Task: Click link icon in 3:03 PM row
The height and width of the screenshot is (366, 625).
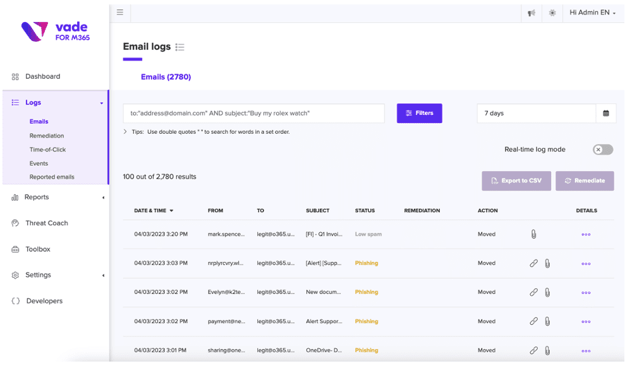Action: (x=533, y=263)
